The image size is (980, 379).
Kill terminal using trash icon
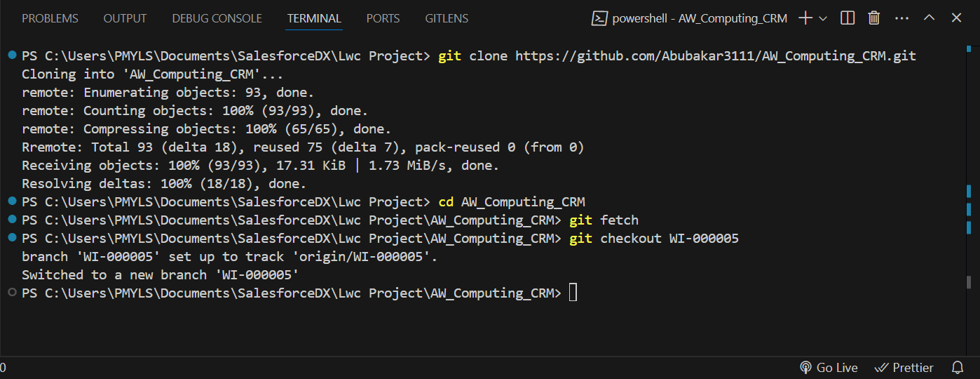click(x=874, y=18)
